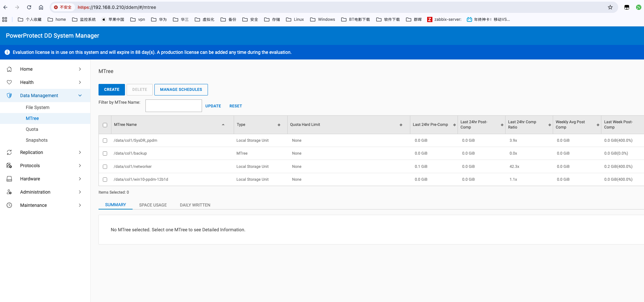Bookmark this page with the star icon
Screen dimensions: 644x302
pos(610,7)
